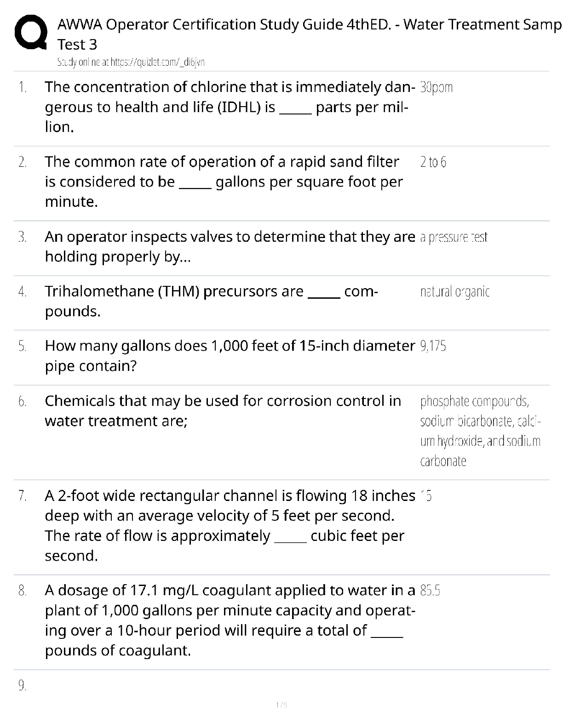Click the valve inspection question
The image size is (563, 728).
(x=229, y=246)
